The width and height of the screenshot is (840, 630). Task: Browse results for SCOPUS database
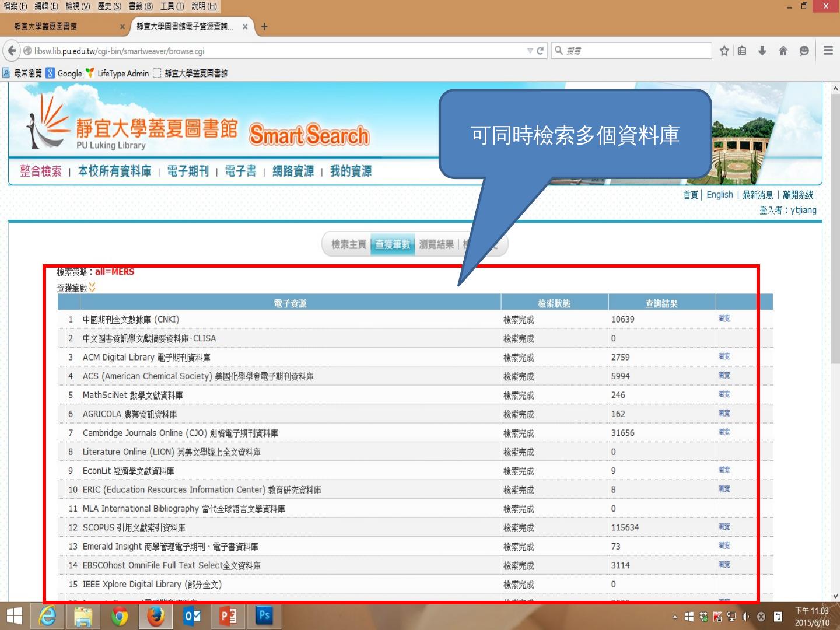click(724, 527)
